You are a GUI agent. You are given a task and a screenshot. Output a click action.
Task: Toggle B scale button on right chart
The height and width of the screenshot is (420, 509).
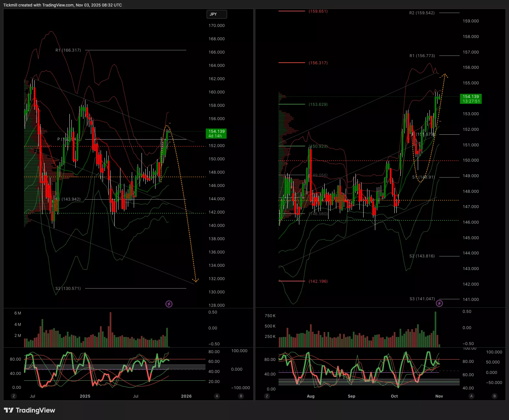pos(495,396)
